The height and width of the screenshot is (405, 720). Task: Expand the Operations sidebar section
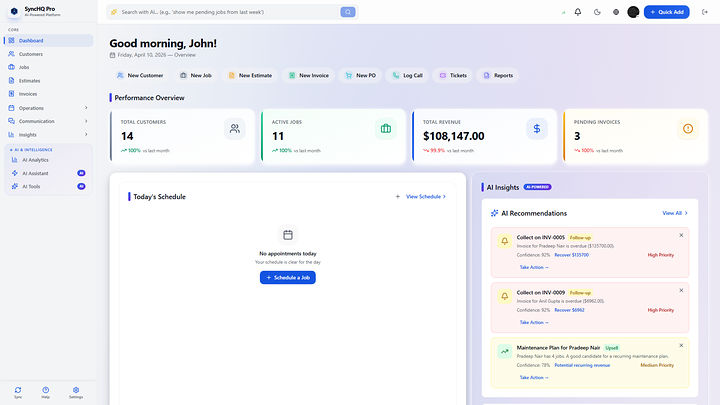pos(49,108)
